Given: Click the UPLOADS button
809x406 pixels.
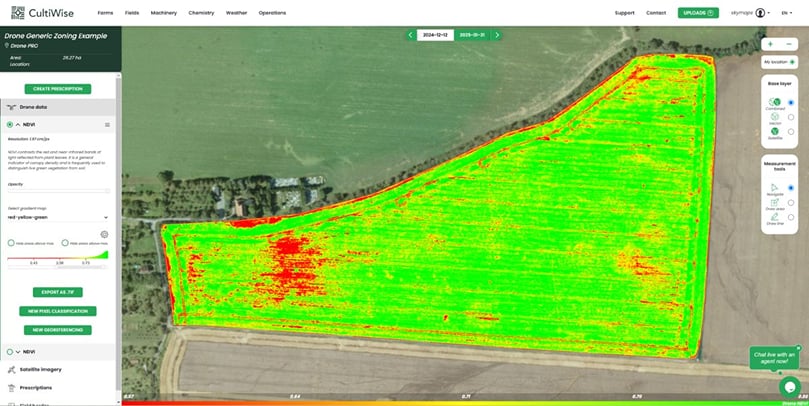Looking at the screenshot, I should coord(698,13).
